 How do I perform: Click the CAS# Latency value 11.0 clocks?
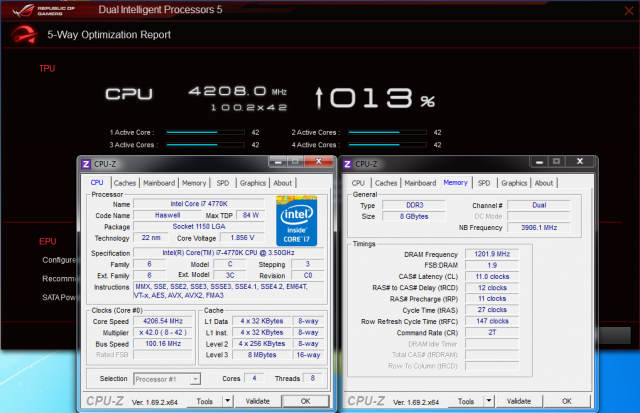[492, 276]
